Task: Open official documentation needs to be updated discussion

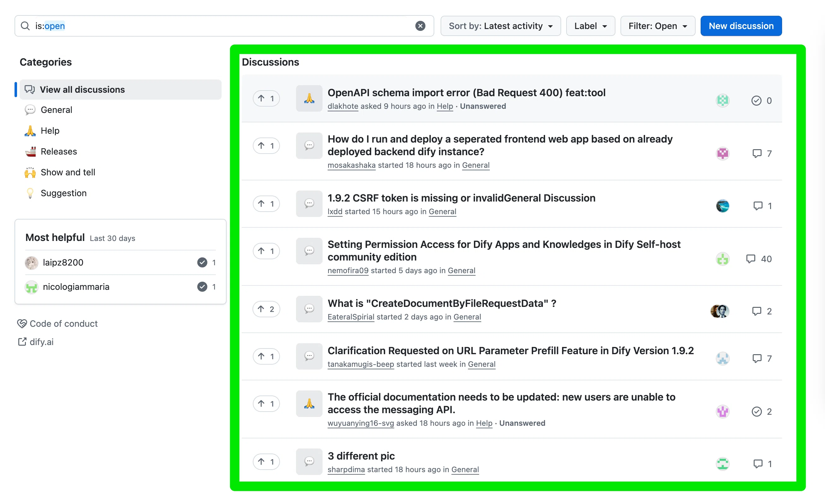Action: coord(501,403)
